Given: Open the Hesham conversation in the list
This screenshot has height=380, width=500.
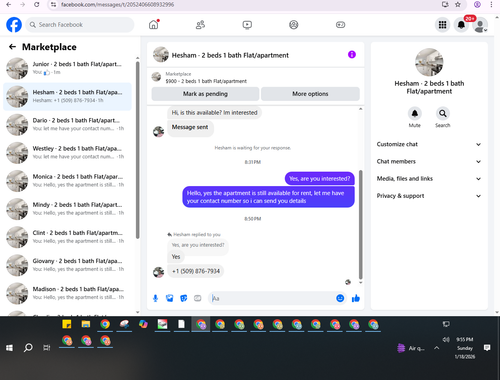Looking at the screenshot, I should [68, 96].
